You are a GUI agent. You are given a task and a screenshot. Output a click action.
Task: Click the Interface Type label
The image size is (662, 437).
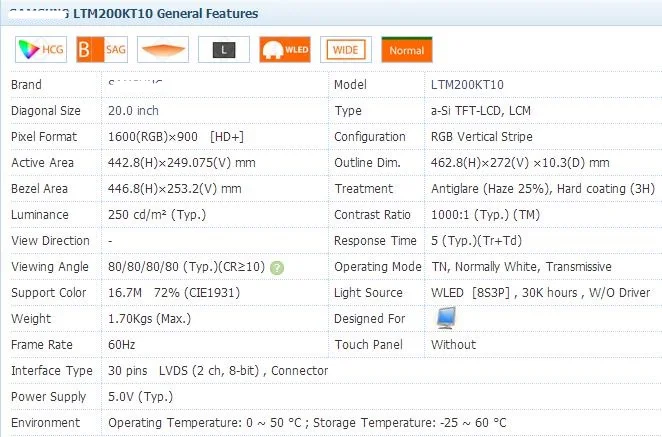point(52,371)
